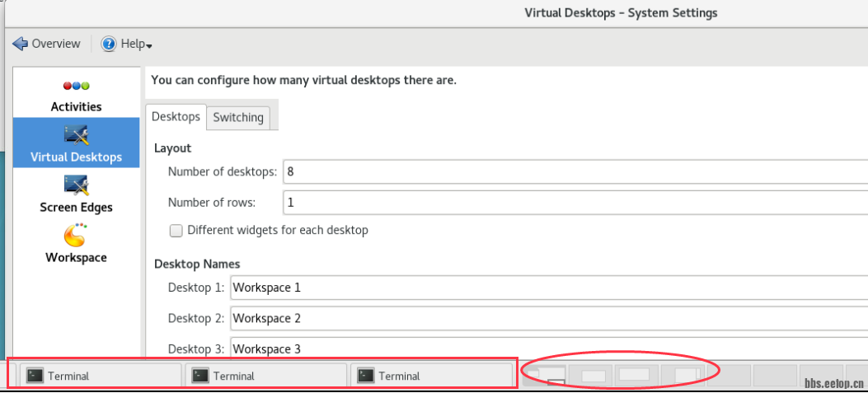Switch to third desktop in pager

(636, 375)
